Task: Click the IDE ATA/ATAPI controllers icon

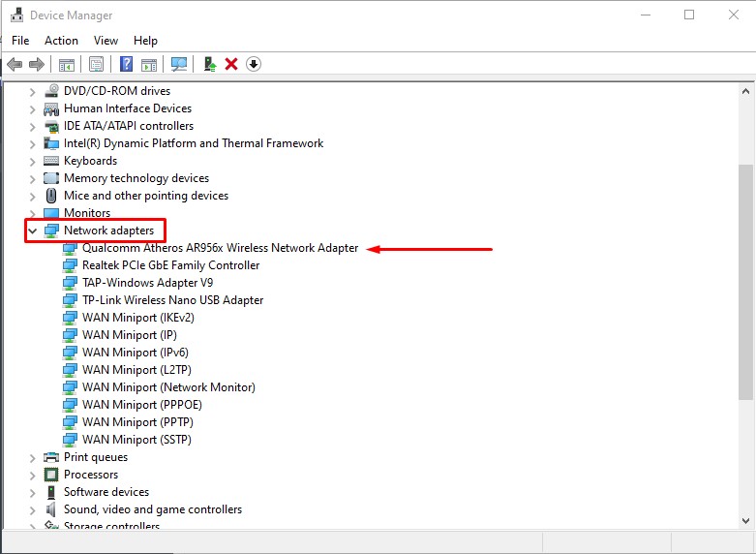Action: 51,127
